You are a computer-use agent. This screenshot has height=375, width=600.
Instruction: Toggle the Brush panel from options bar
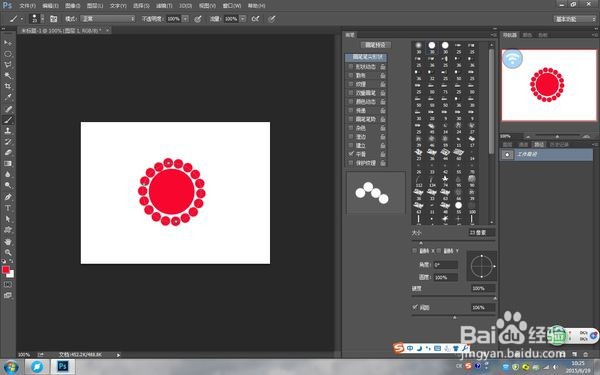tap(54, 19)
